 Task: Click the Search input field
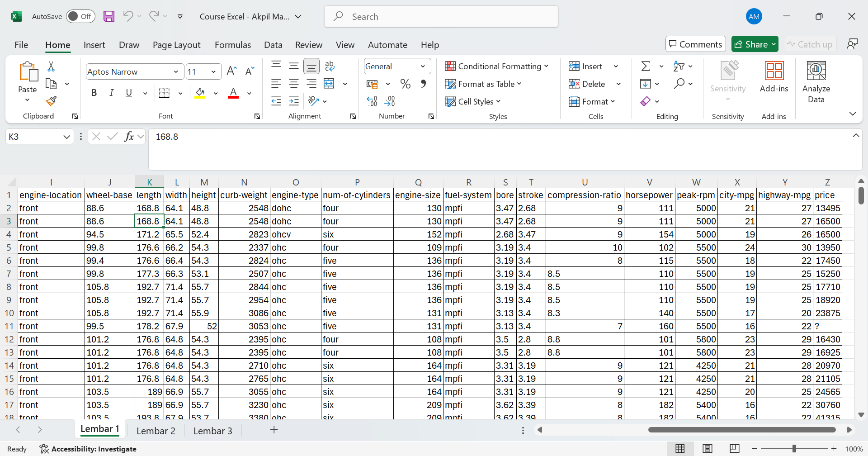pos(441,16)
